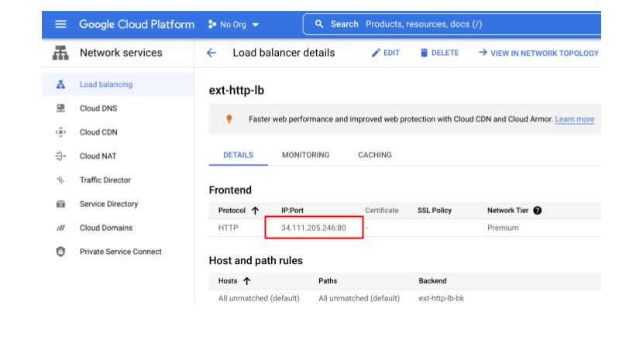The image size is (643, 364).
Task: Click the Certificate column header
Action: (x=382, y=211)
